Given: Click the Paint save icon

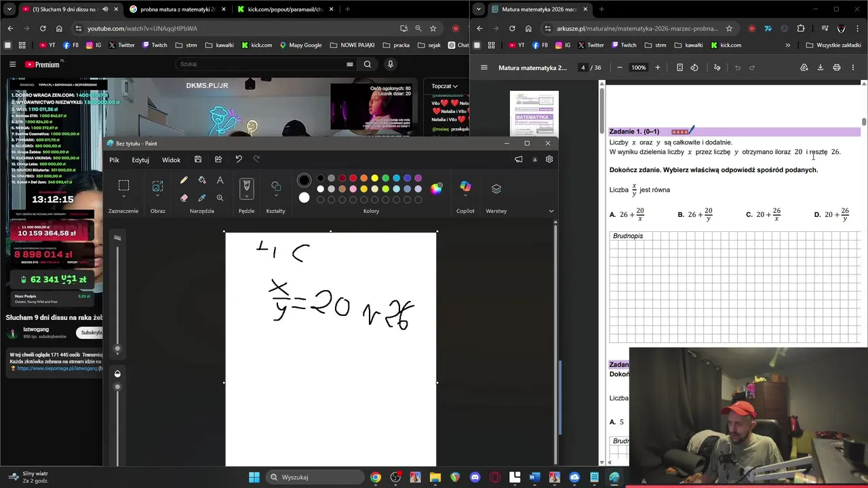Looking at the screenshot, I should click(198, 159).
